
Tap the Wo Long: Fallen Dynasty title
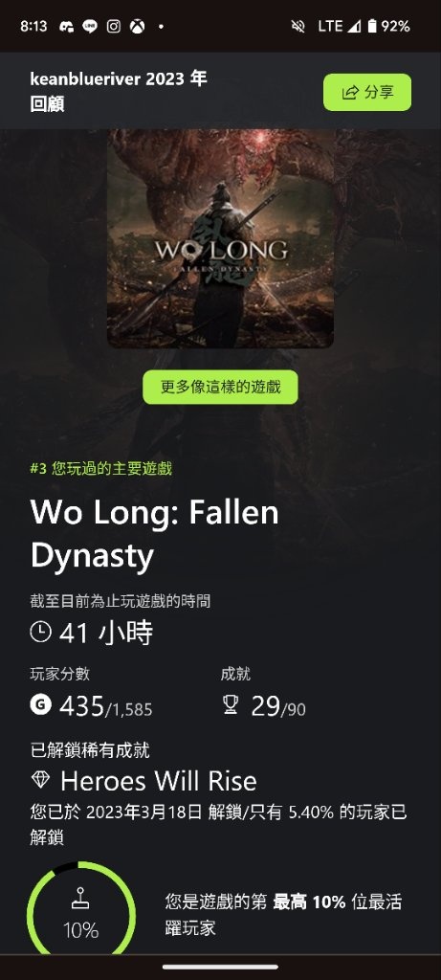(154, 534)
